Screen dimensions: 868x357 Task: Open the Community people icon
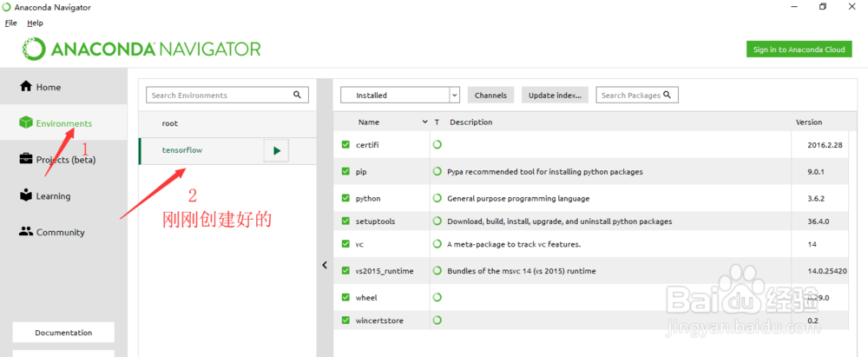click(x=26, y=232)
